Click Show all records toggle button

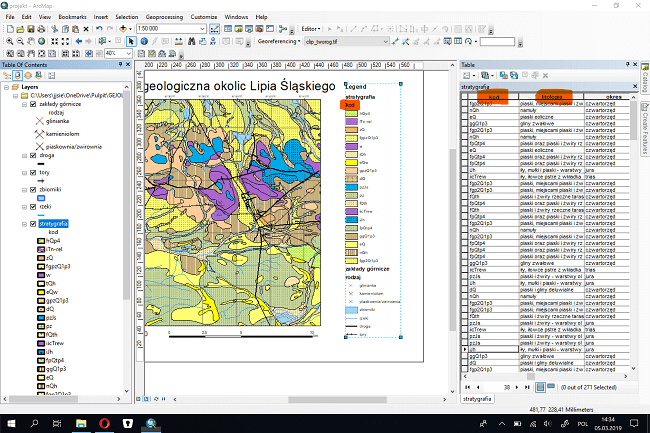click(540, 387)
